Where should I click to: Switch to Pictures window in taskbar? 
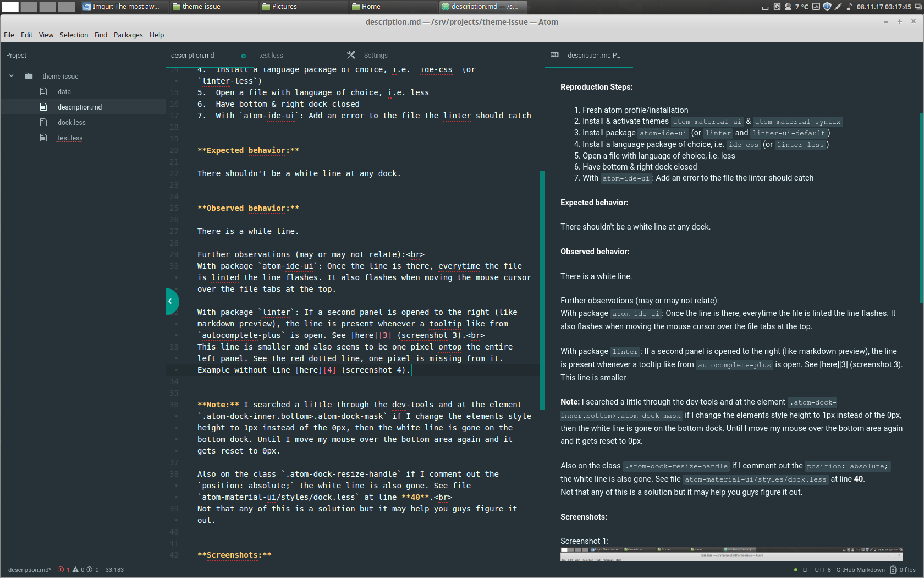(304, 7)
